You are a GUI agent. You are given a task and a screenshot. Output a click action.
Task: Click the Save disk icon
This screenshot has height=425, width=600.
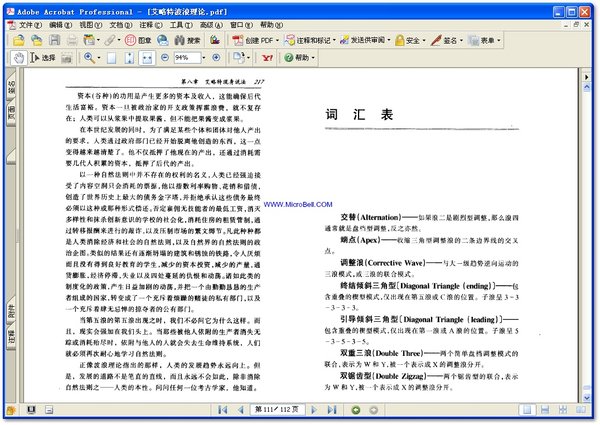click(x=55, y=40)
